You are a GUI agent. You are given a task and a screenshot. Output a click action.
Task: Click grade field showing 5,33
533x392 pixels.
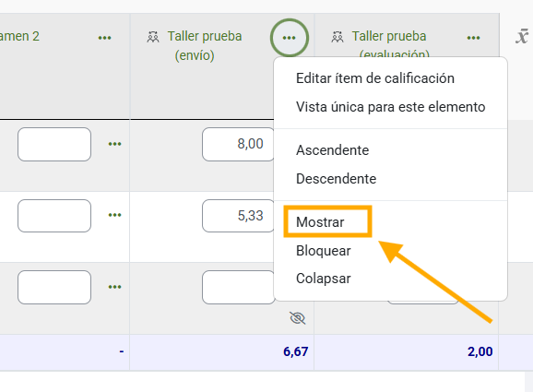(x=238, y=216)
